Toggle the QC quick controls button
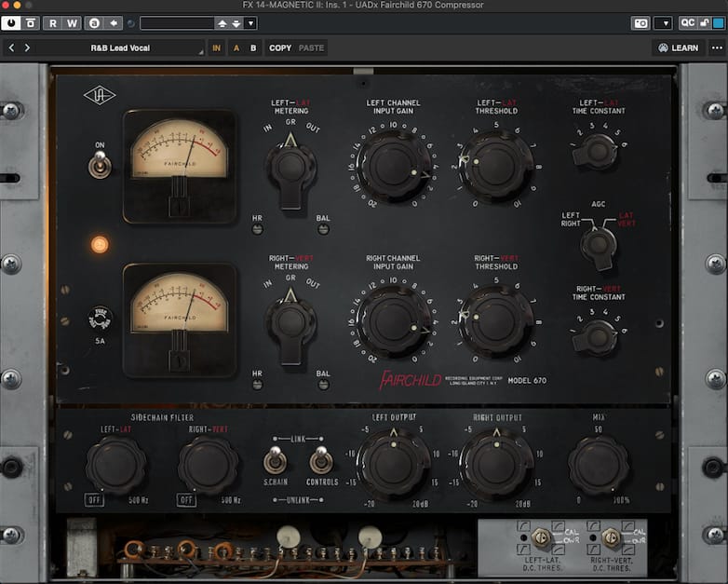 pos(687,22)
